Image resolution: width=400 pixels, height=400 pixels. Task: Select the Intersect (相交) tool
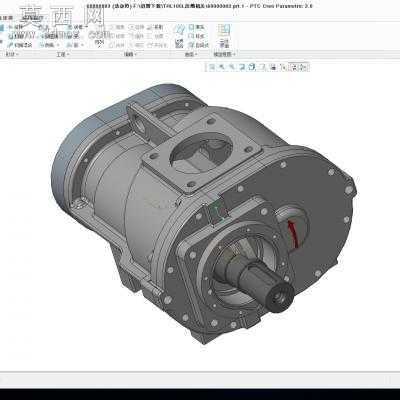tap(137, 45)
